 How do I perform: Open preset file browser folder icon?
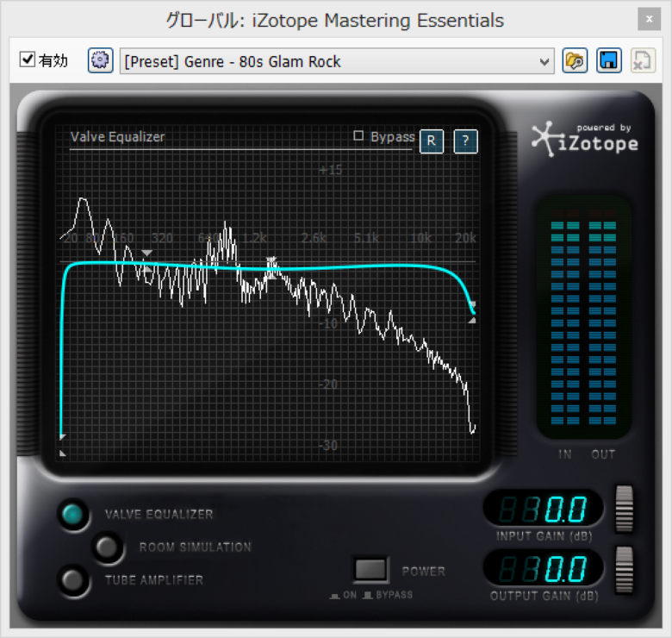click(575, 60)
